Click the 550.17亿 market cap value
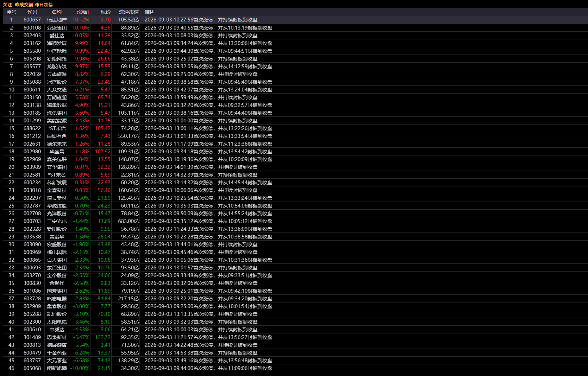 129,136
